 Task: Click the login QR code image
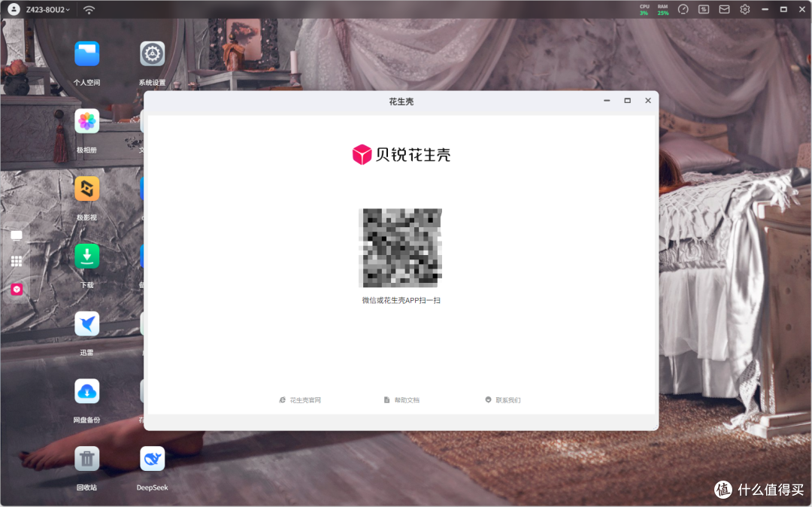point(400,247)
